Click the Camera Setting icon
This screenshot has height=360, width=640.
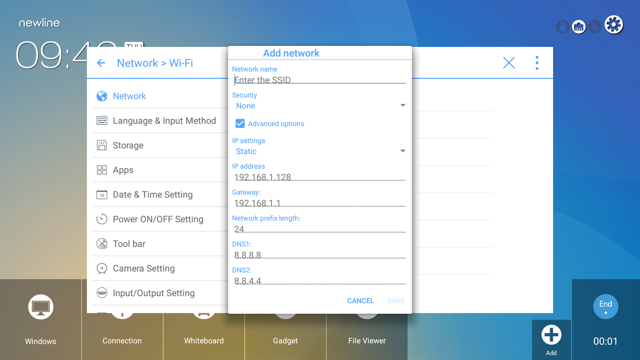coord(102,268)
